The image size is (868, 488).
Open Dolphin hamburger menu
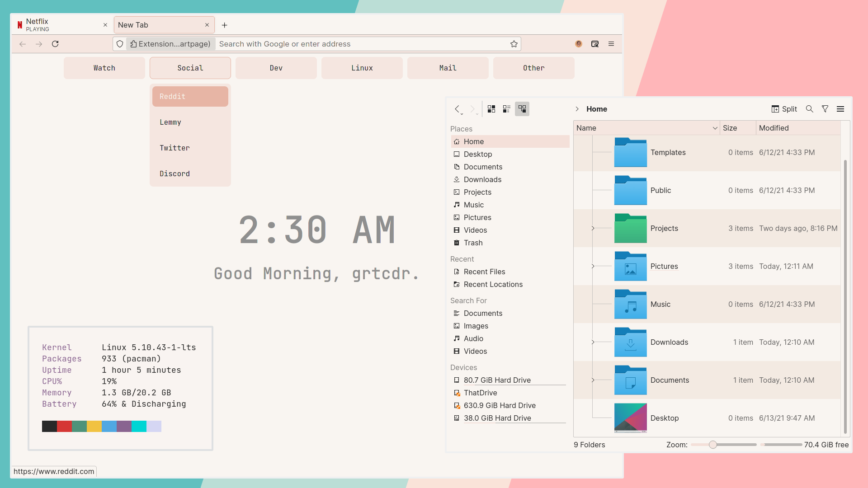click(x=840, y=109)
